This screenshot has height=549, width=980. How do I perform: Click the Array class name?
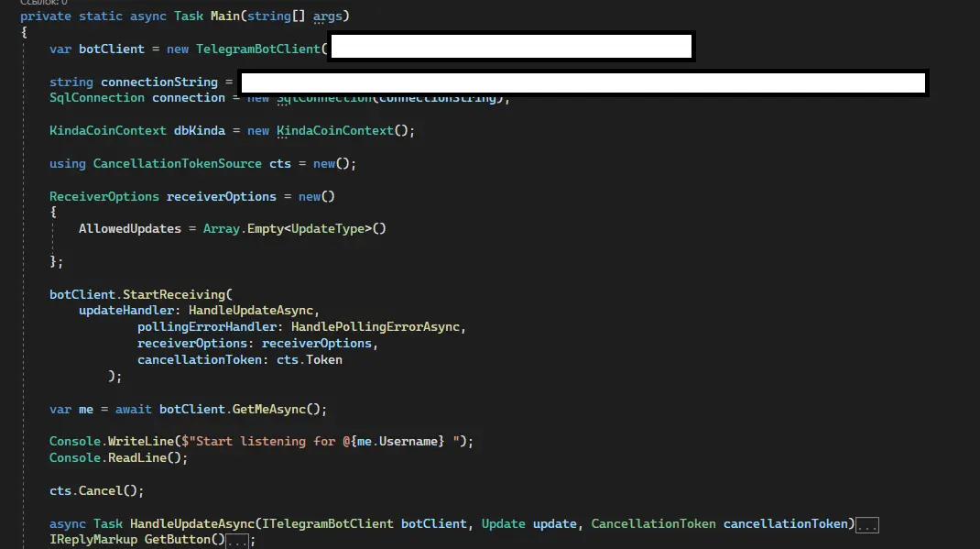click(x=222, y=228)
